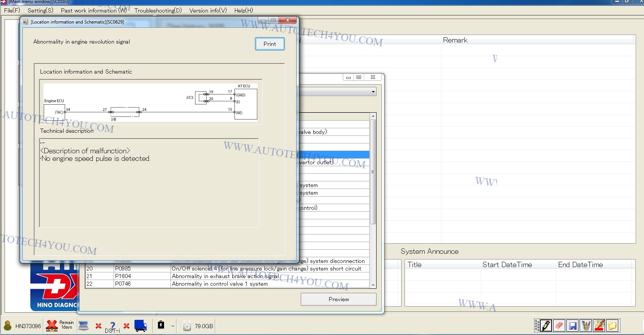This screenshot has height=335, width=644.
Task: Open the Past work information menu
Action: click(94, 10)
